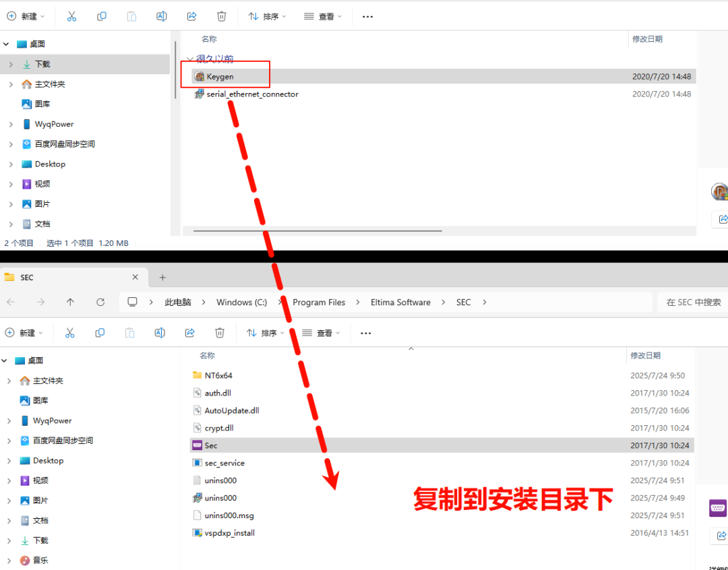728x570 pixels.
Task: Click the upper window horizontal scrollbar
Action: point(317,230)
